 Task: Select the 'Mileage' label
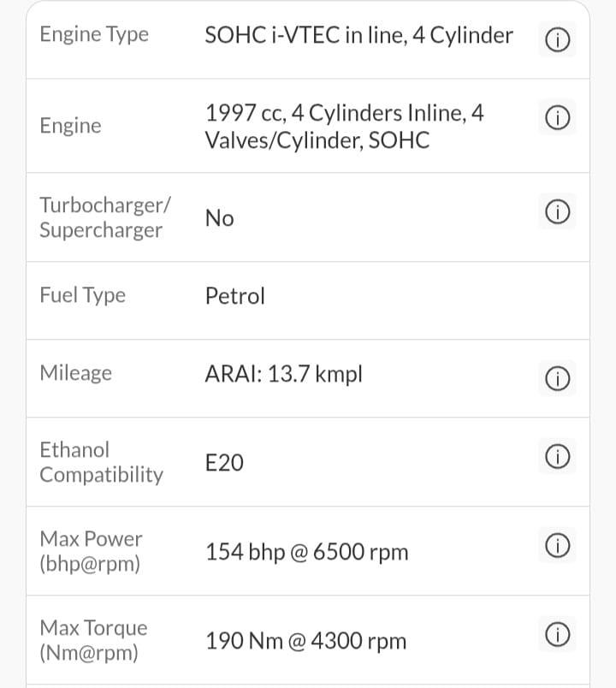75,373
